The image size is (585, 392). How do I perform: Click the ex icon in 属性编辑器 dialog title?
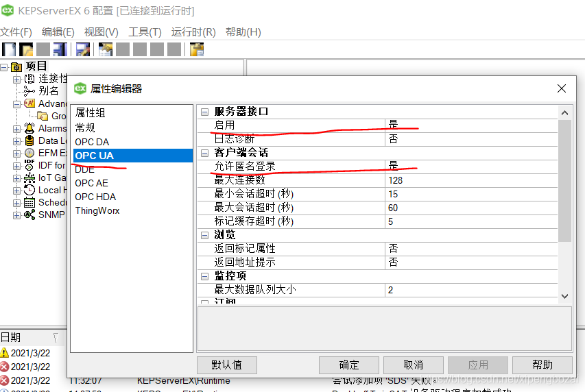(80, 88)
